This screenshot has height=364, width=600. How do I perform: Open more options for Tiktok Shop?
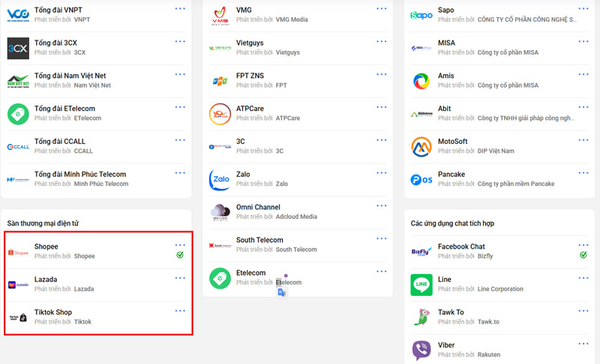click(x=180, y=311)
